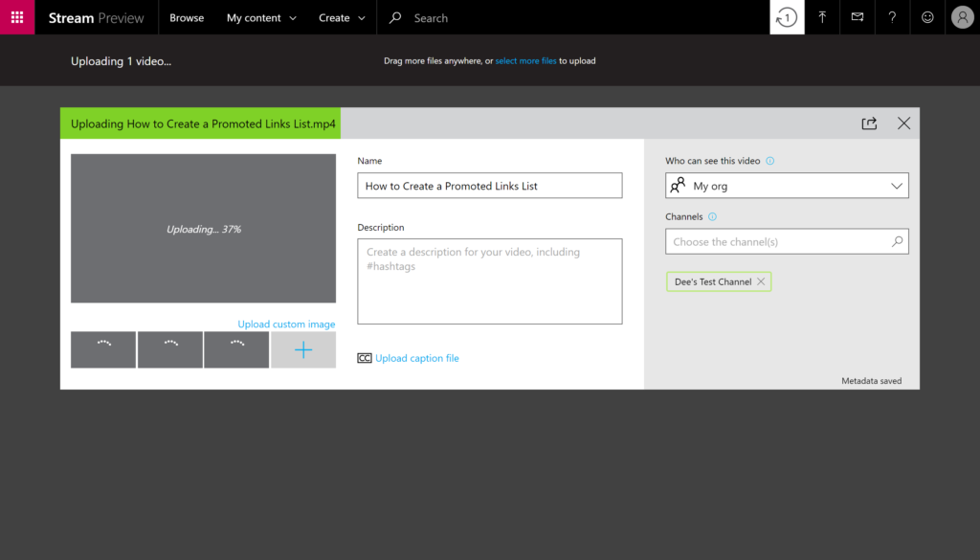Open the upload status indicator showing 1

pos(787,17)
